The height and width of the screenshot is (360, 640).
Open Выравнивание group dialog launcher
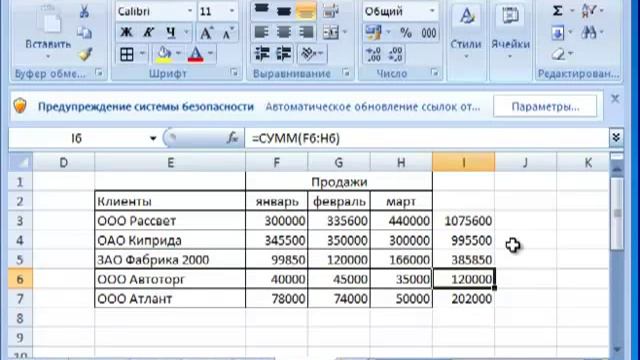[x=346, y=73]
